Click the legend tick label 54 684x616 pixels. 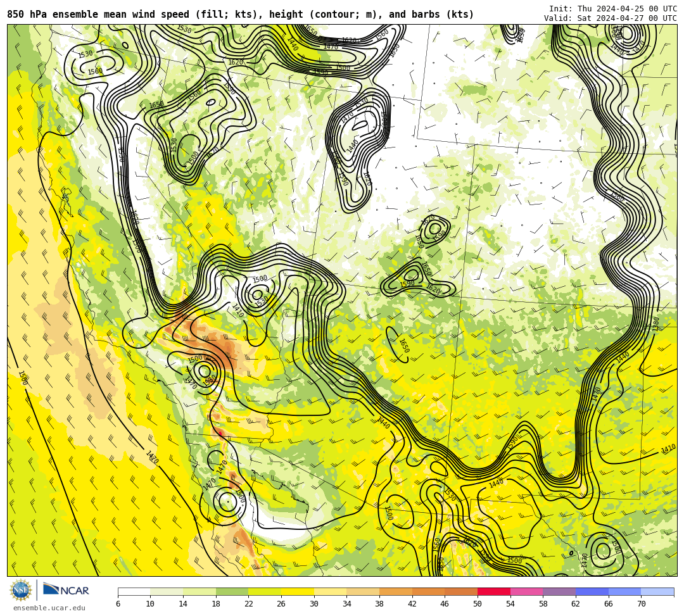coord(510,604)
